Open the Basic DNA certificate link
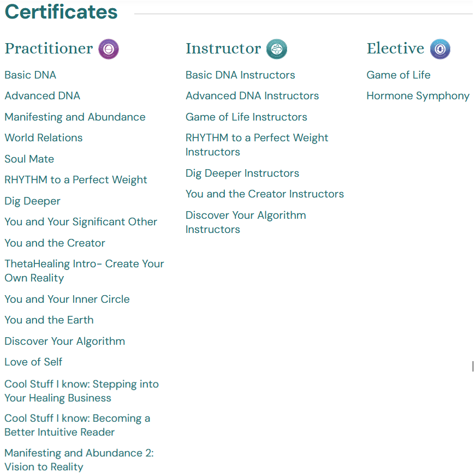 click(x=31, y=75)
